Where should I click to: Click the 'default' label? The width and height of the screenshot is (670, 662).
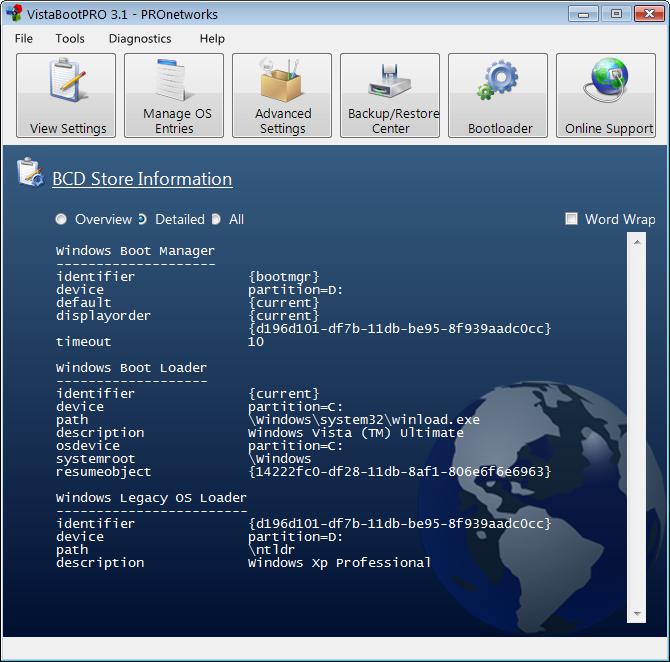click(83, 303)
